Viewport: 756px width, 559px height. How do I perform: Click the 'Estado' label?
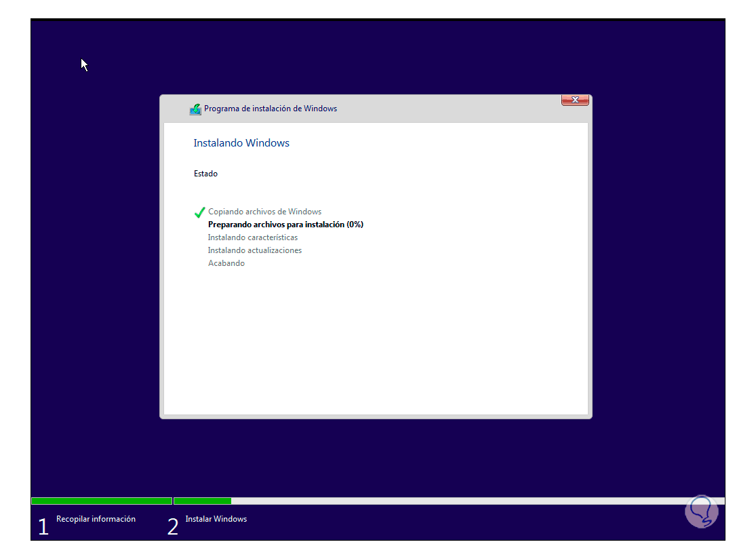click(x=206, y=174)
